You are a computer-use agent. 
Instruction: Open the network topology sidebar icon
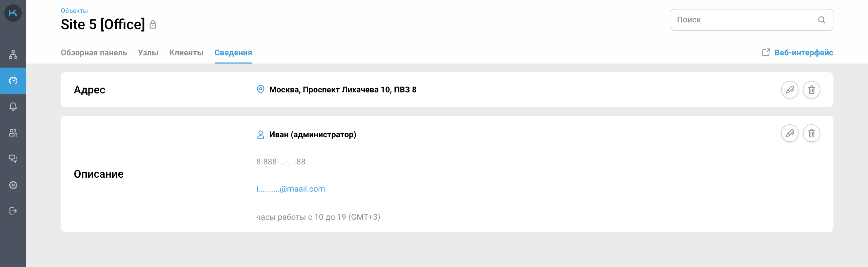tap(13, 55)
